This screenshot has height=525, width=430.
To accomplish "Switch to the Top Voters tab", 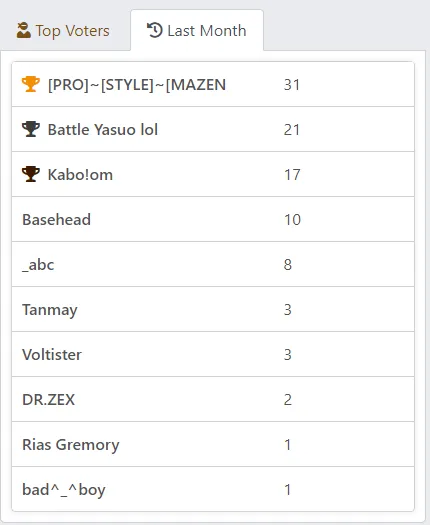I will (x=64, y=30).
